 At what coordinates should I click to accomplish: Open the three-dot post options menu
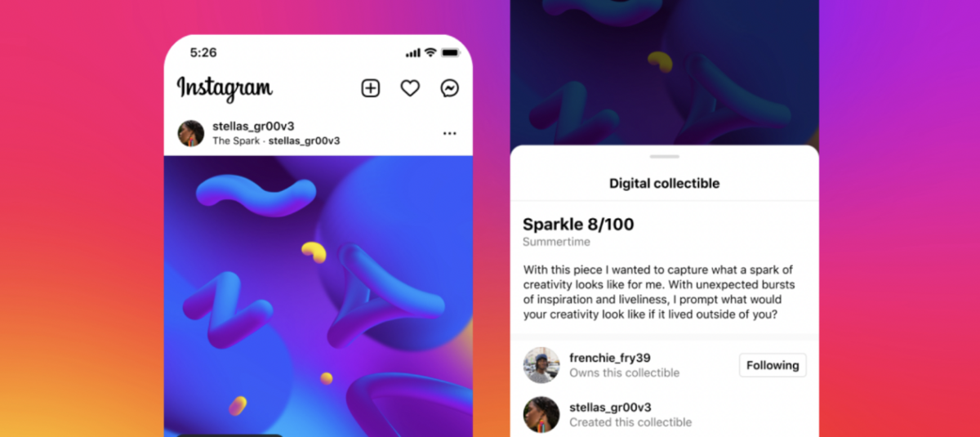449,133
